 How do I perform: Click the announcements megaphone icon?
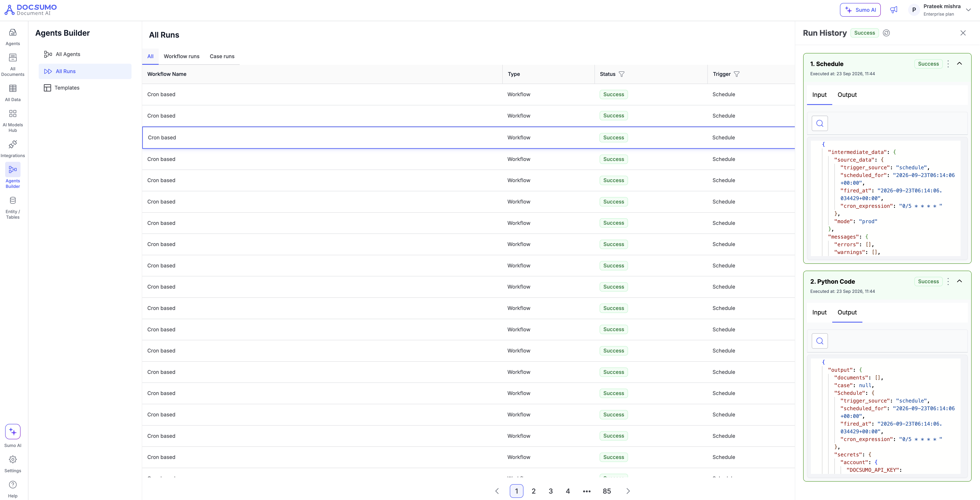pyautogui.click(x=894, y=10)
